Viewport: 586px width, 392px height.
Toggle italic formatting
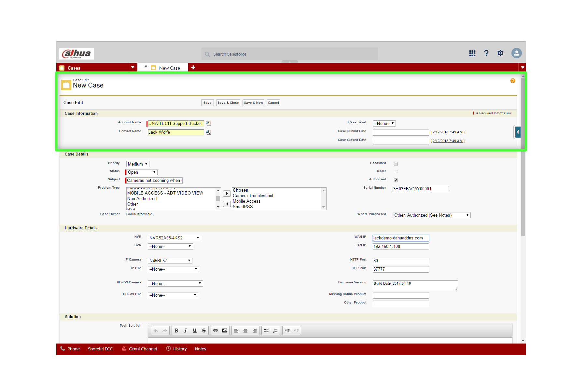pyautogui.click(x=186, y=331)
